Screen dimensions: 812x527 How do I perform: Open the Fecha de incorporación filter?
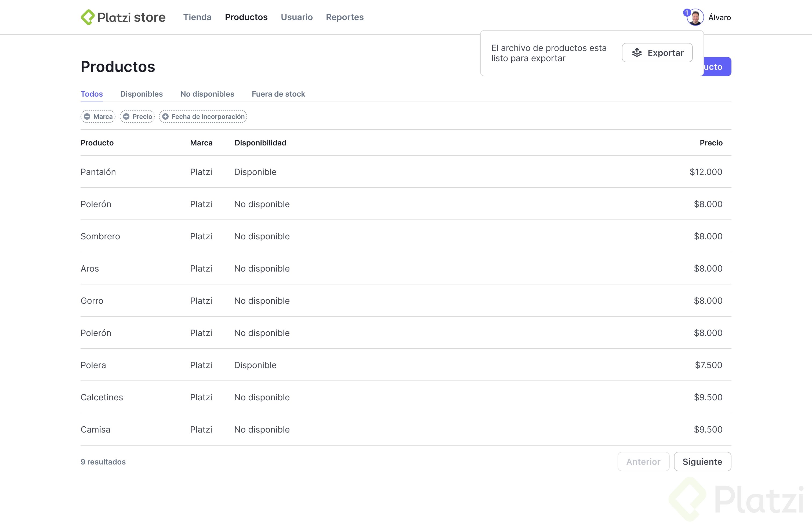tap(208, 116)
